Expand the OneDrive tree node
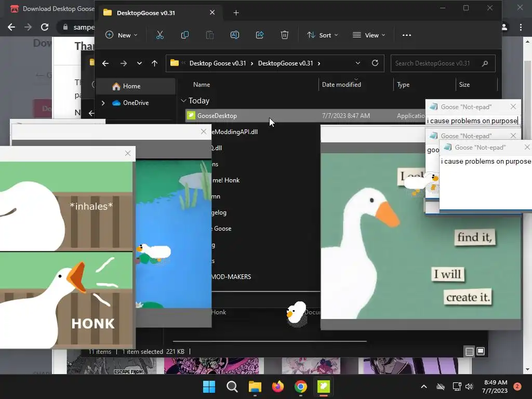Image resolution: width=532 pixels, height=399 pixels. point(103,103)
